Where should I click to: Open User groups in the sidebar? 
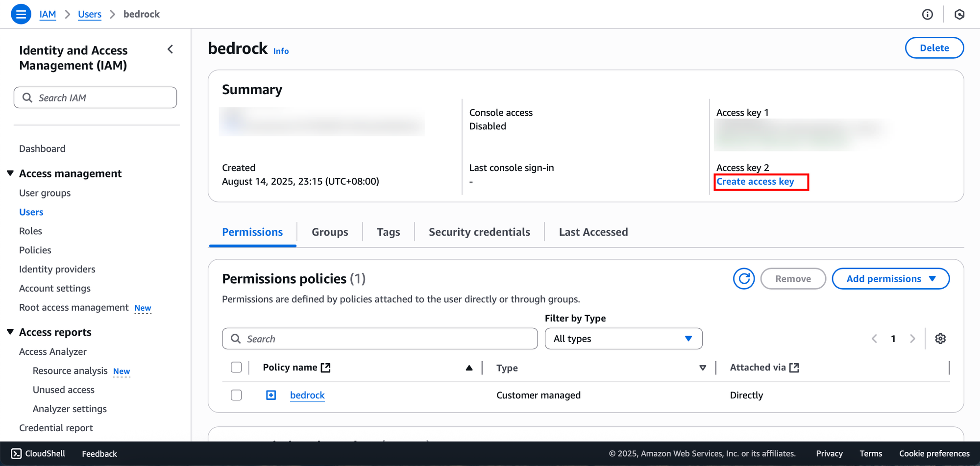[x=45, y=193]
